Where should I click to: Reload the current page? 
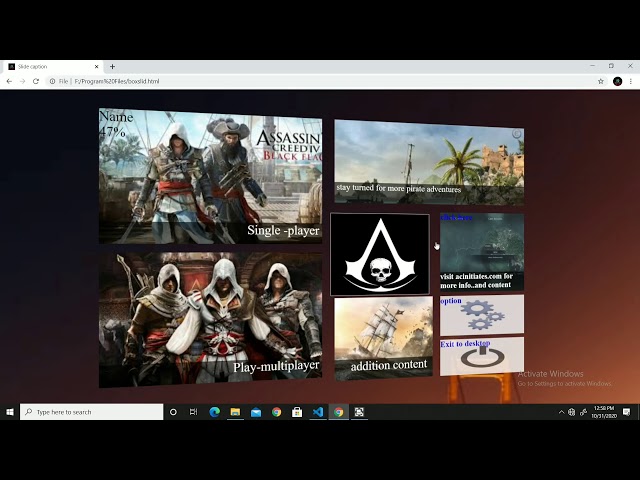(x=36, y=81)
